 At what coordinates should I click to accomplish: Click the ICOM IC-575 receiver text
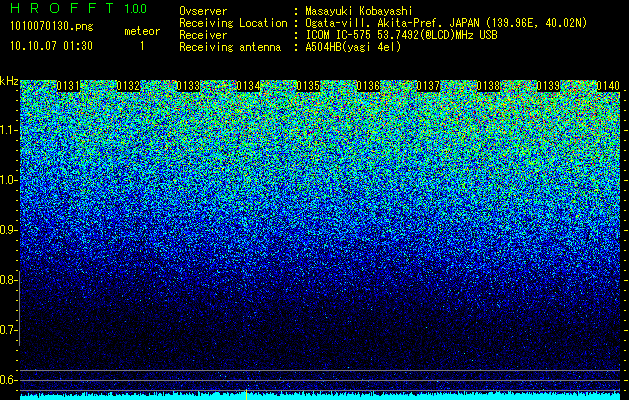pyautogui.click(x=401, y=35)
